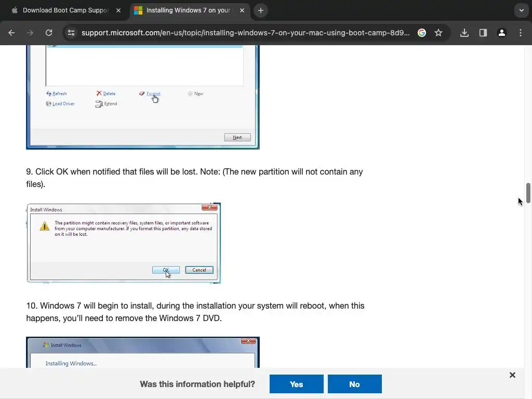This screenshot has width=532, height=399.
Task: Dismiss the feedback banner with X
Action: tap(512, 375)
